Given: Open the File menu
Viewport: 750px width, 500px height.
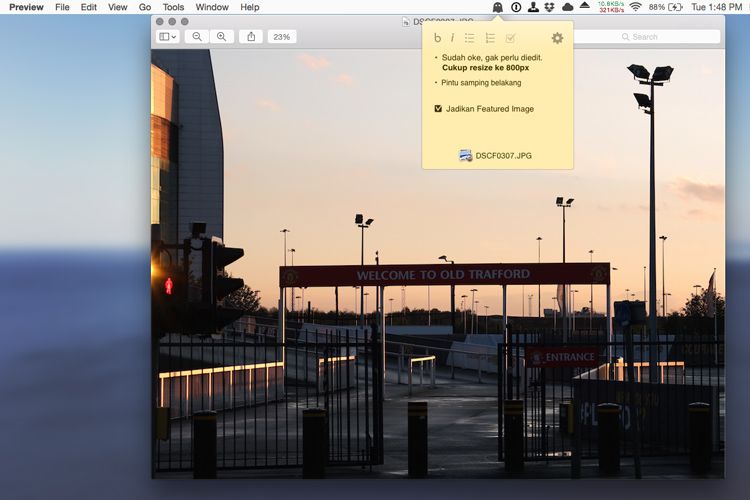Looking at the screenshot, I should point(62,7).
